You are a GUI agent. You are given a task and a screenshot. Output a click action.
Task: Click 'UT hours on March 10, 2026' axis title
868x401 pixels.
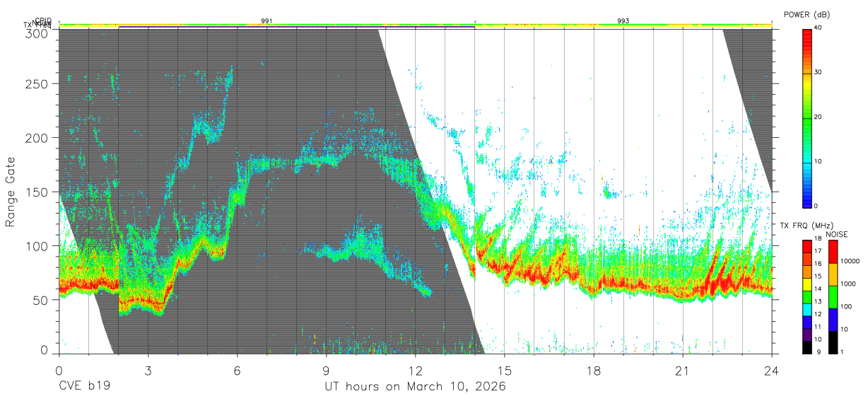415,387
